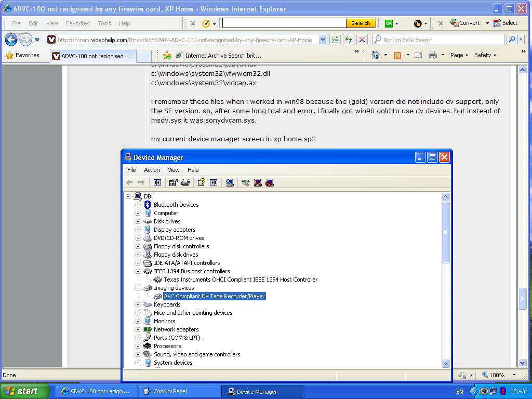This screenshot has height=399, width=532.
Task: Click Update driver icon in Device Manager
Action: [246, 182]
